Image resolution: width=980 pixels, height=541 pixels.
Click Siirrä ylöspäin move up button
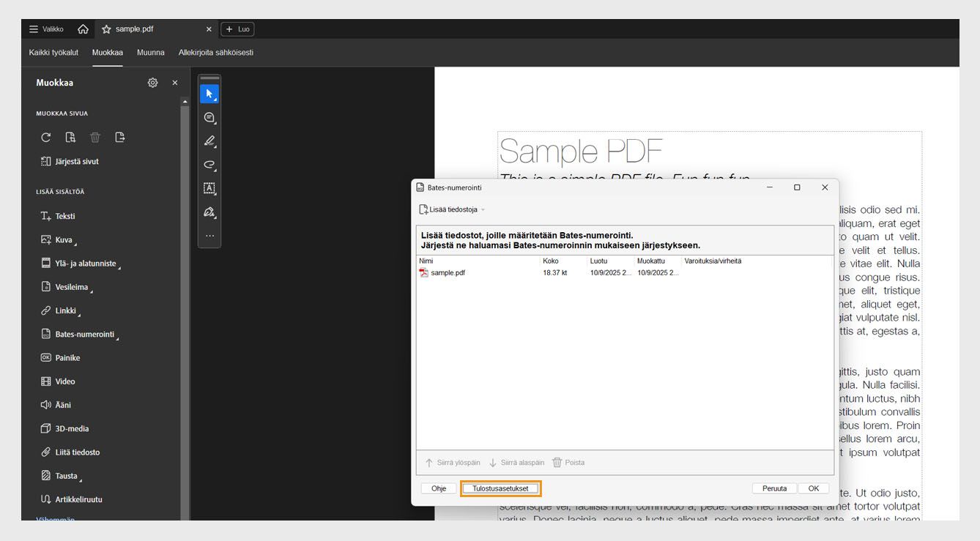coord(453,463)
